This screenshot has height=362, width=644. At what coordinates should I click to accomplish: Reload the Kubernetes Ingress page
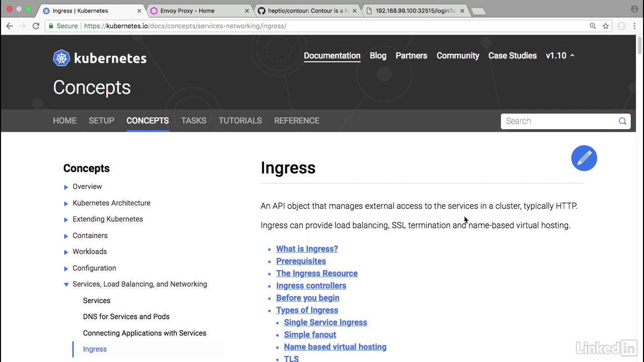(x=36, y=26)
